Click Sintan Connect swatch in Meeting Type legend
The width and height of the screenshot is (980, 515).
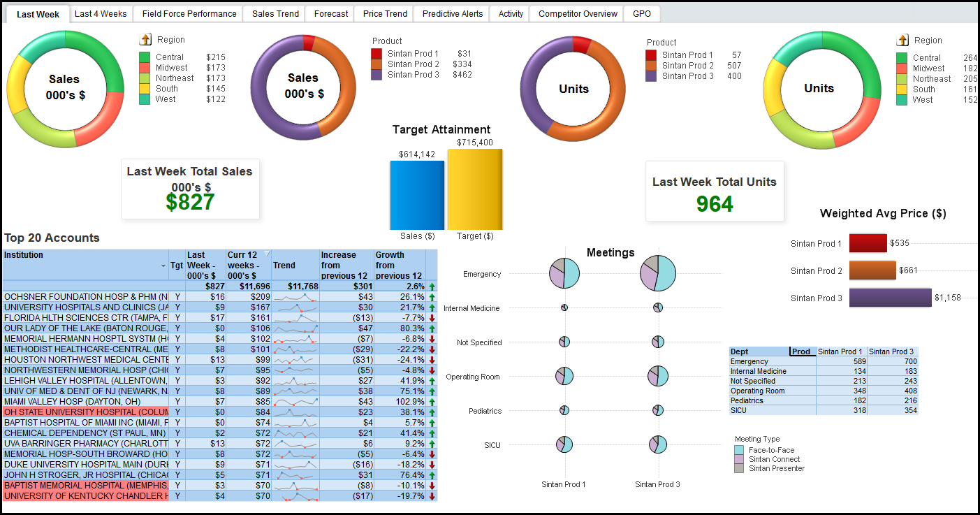coord(739,460)
